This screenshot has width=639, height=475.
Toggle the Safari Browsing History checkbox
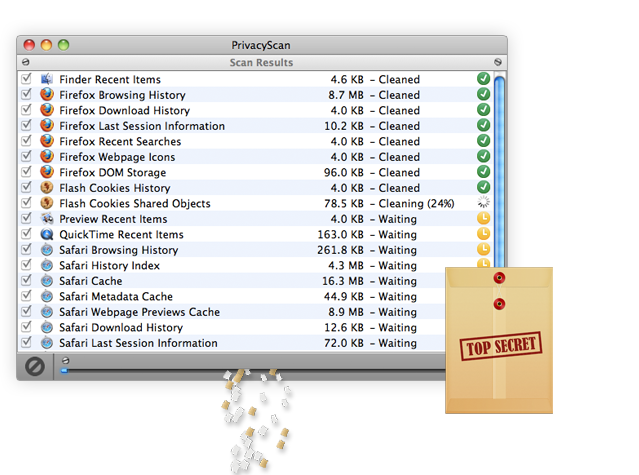point(27,250)
